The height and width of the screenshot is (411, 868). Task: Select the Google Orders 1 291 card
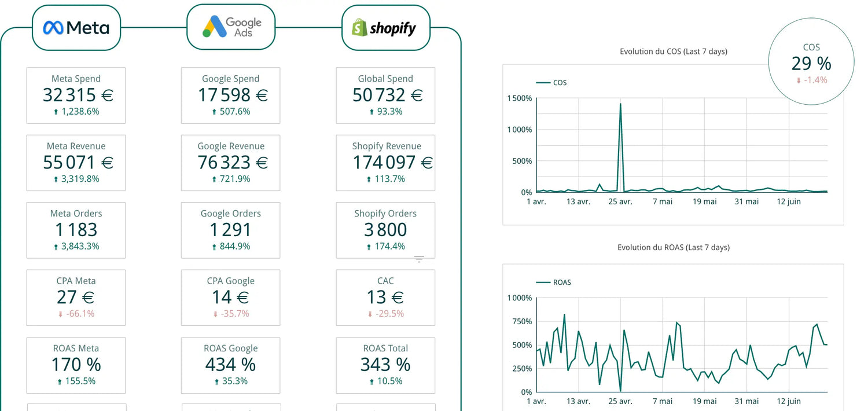tap(230, 230)
